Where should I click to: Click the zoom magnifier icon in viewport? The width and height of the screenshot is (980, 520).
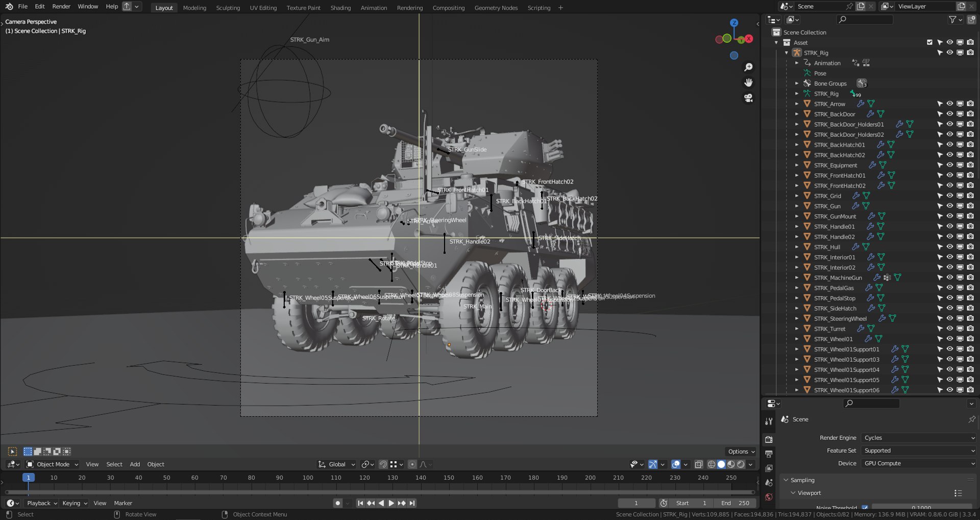pyautogui.click(x=748, y=67)
